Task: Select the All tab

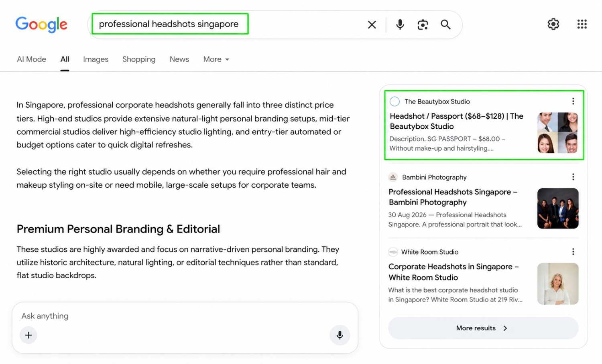Action: point(65,59)
